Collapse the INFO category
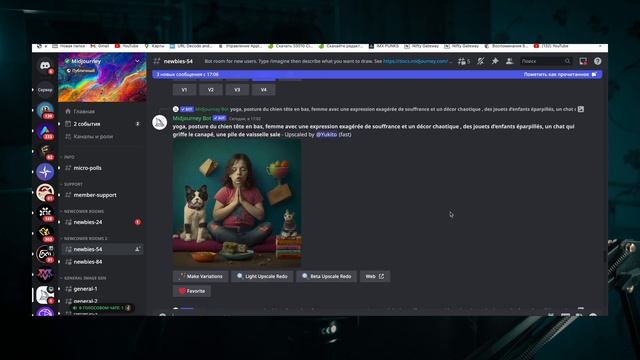Image resolution: width=640 pixels, height=360 pixels. pos(68,157)
